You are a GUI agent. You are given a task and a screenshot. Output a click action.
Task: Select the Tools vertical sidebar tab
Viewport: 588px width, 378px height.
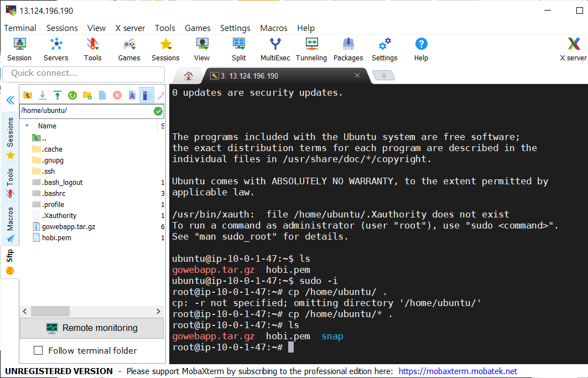10,183
